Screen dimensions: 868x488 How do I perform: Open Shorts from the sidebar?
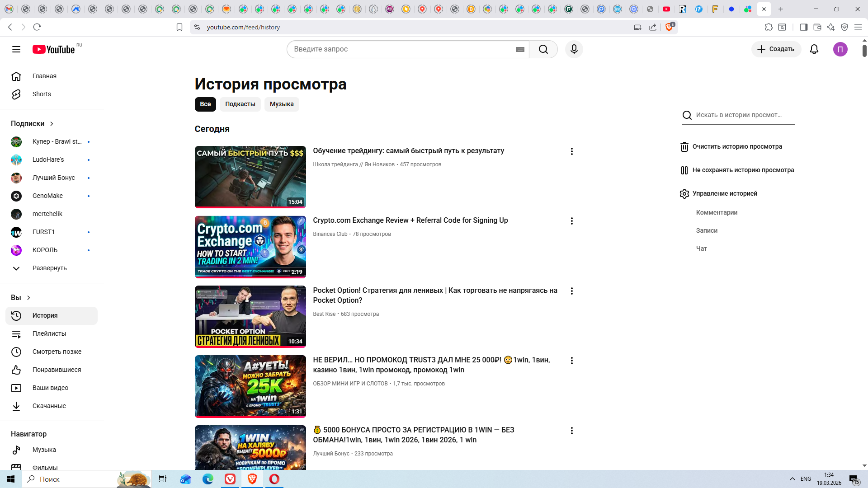click(42, 94)
